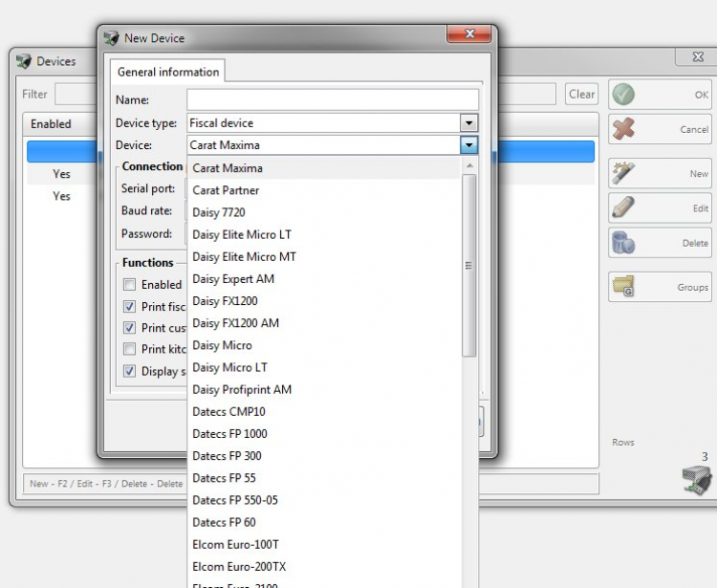
Task: Collapse the Device dropdown arrow
Action: [x=468, y=145]
